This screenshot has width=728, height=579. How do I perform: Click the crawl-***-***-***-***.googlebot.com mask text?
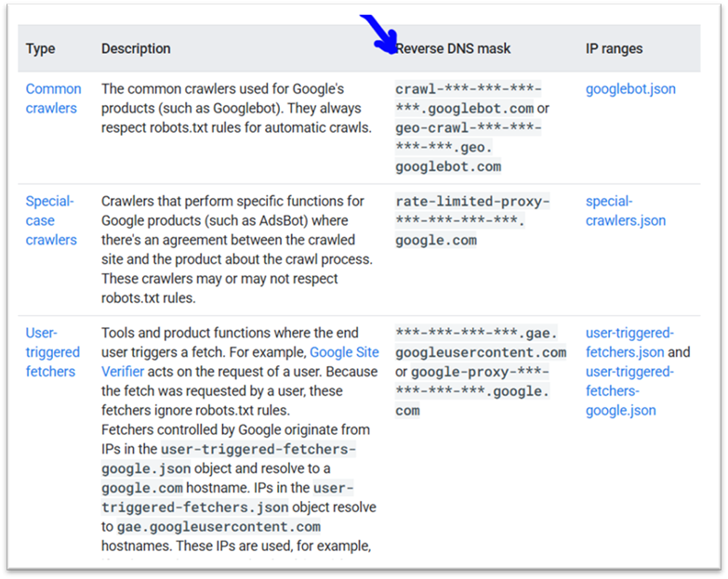coord(468,99)
